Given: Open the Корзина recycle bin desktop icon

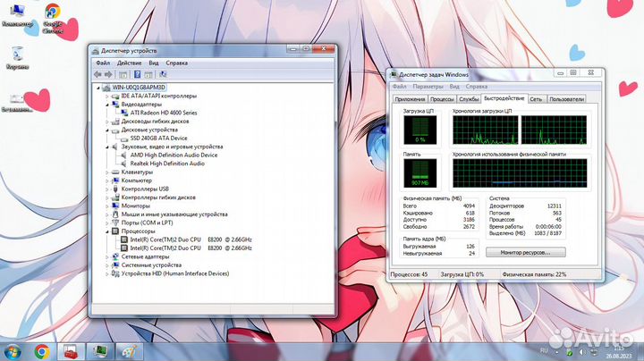Looking at the screenshot, I should (x=17, y=58).
